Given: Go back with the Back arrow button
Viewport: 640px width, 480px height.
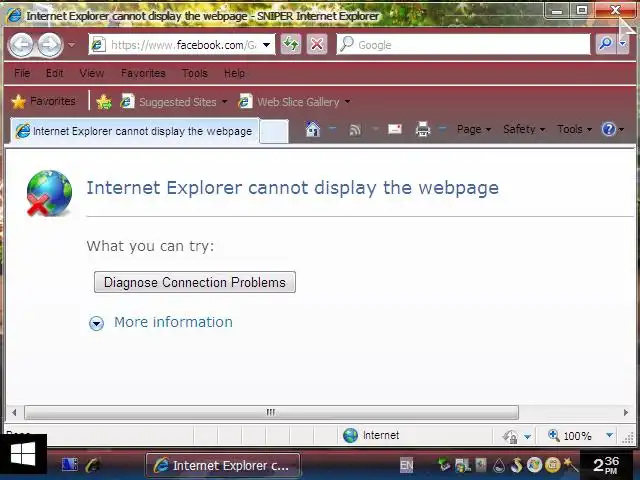Looking at the screenshot, I should [x=21, y=44].
